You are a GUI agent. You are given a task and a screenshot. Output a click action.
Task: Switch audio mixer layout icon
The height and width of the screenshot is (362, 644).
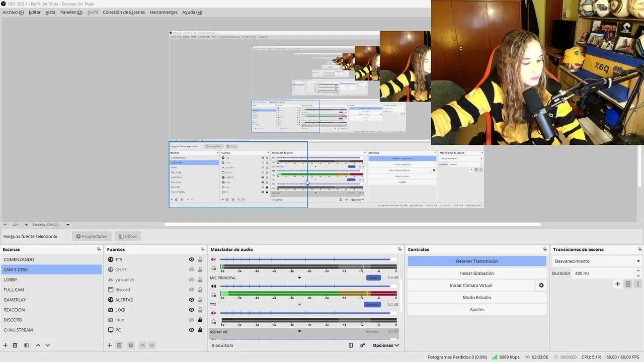351,345
